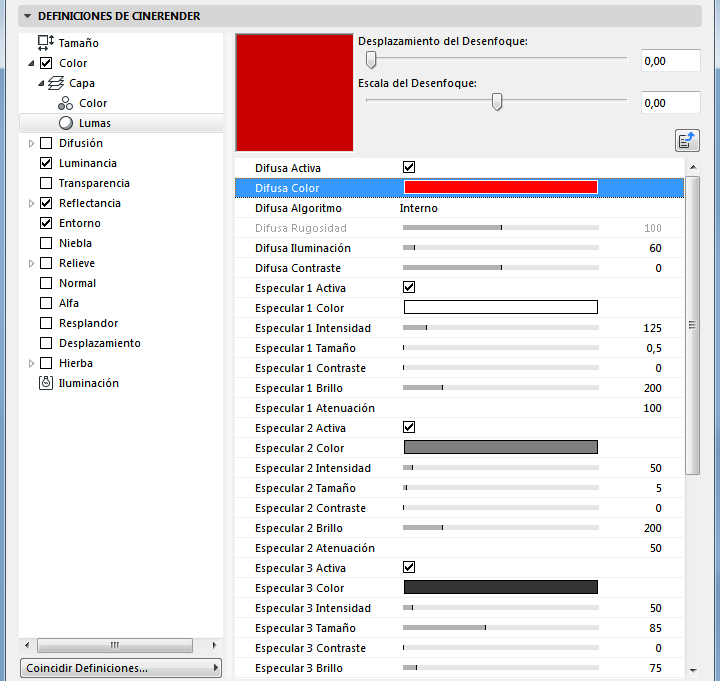Open the Iluminación settings icon
This screenshot has height=681, width=720.
[46, 383]
